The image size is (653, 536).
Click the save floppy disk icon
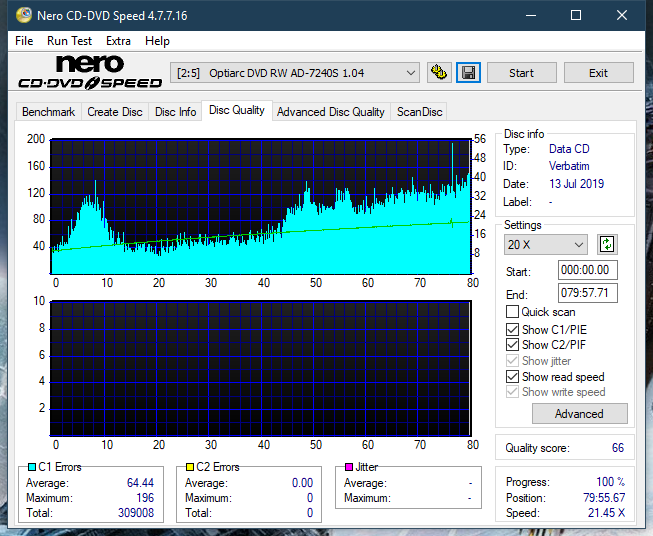pos(469,73)
